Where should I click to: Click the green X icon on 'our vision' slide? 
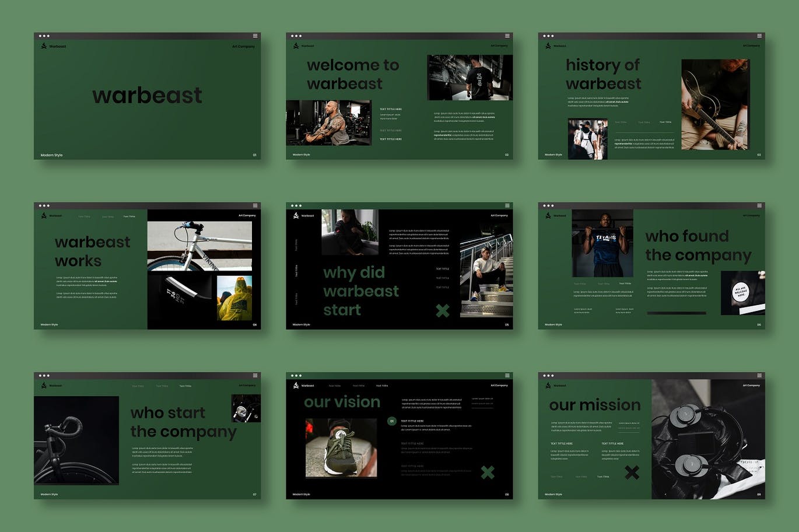[x=487, y=472]
